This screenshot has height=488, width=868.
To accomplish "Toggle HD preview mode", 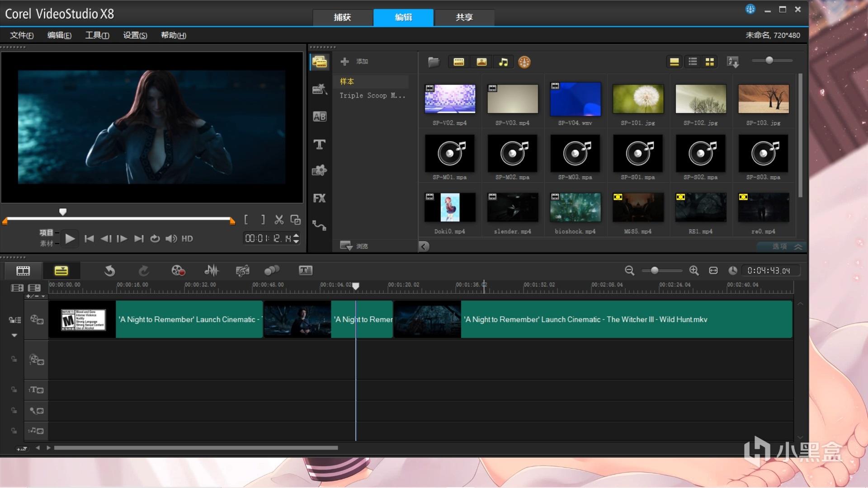I will 187,239.
